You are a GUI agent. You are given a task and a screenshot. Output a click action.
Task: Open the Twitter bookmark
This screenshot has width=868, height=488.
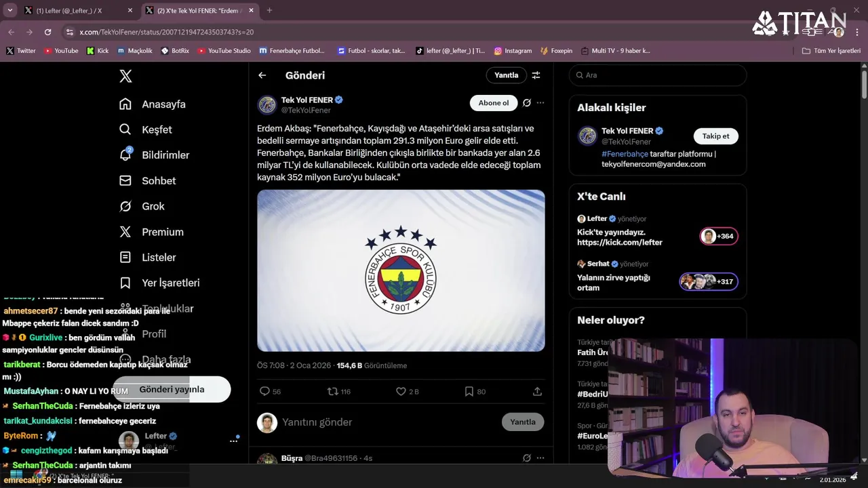21,51
